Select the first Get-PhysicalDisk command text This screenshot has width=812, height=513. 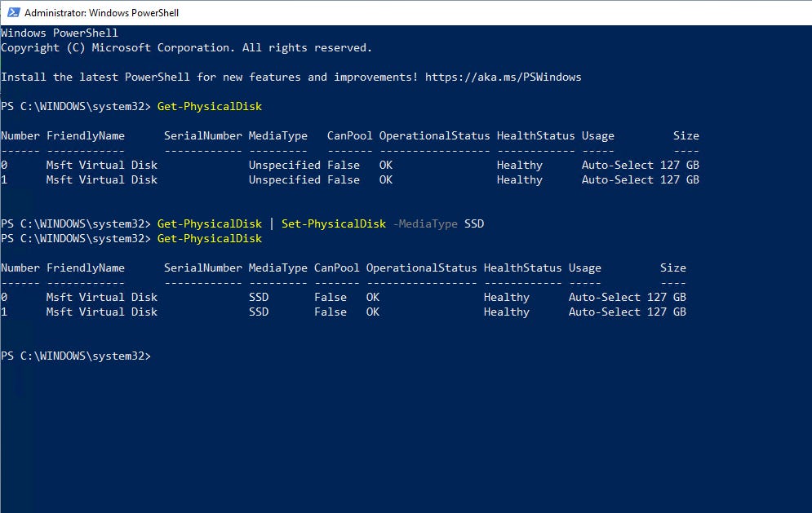[210, 106]
